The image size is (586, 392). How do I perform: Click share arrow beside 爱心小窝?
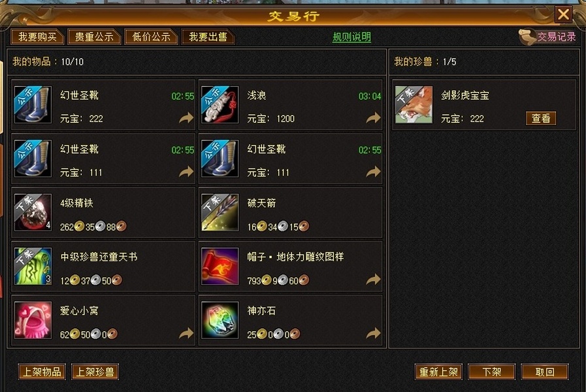pyautogui.click(x=186, y=333)
